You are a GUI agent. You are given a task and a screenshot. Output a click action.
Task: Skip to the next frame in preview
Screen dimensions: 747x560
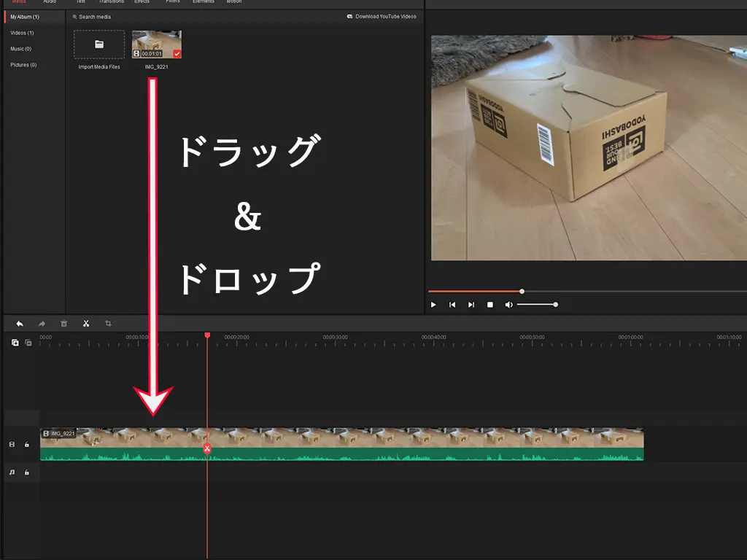tap(471, 305)
